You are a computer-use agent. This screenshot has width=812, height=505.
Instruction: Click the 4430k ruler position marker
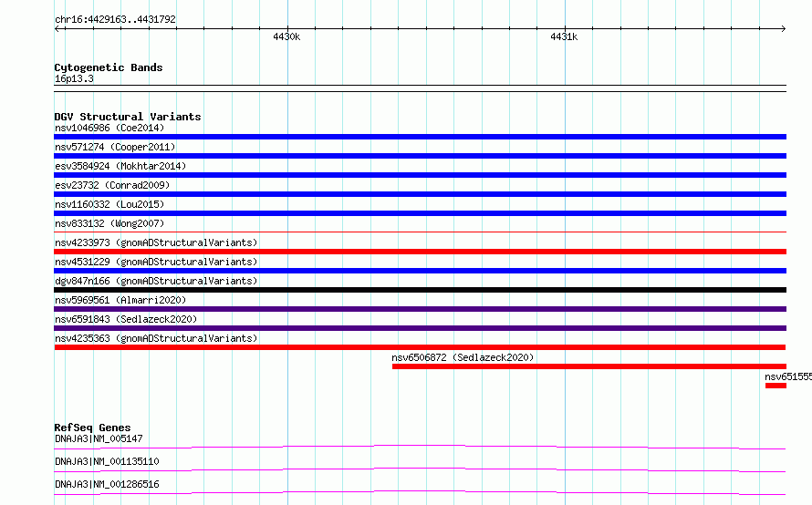pos(286,36)
